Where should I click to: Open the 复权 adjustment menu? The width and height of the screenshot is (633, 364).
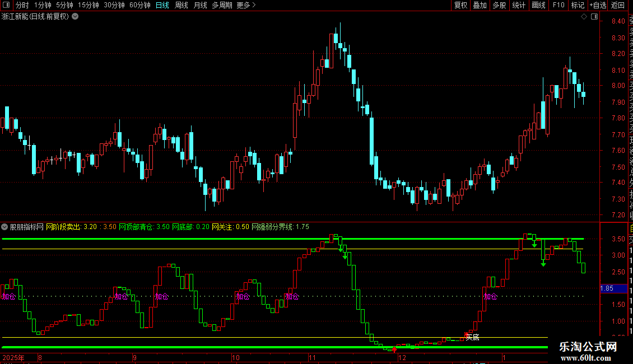point(460,5)
